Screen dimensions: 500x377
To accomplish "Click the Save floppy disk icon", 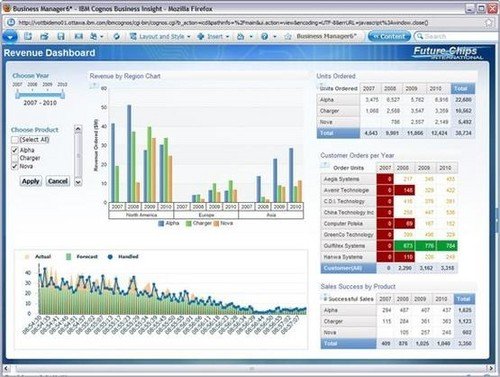I will (x=61, y=36).
